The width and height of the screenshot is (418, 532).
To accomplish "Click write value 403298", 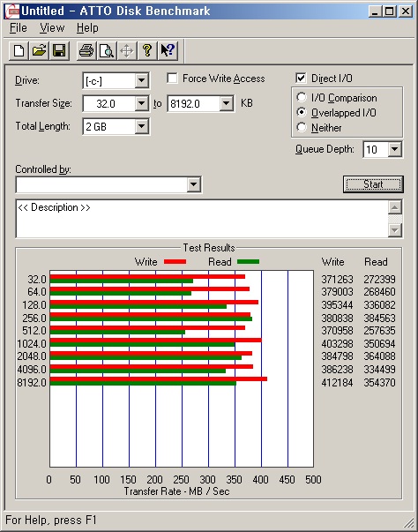I will point(338,344).
